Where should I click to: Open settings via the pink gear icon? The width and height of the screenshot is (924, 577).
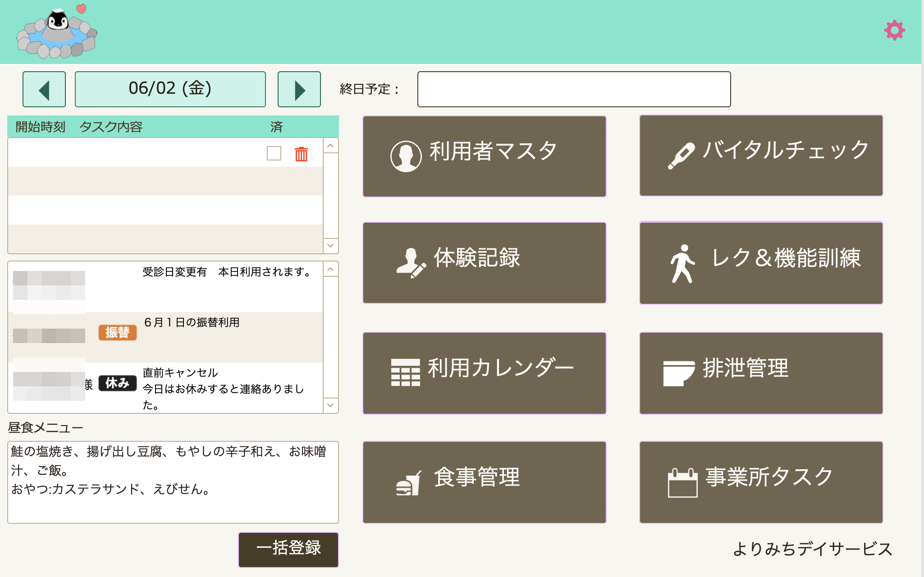pos(894,30)
